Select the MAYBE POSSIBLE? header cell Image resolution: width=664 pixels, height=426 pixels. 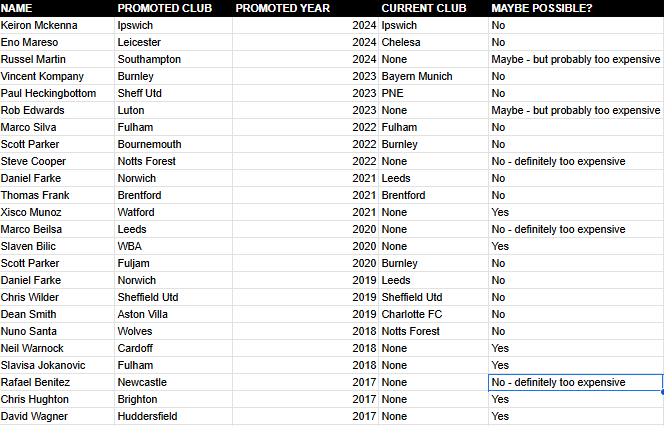(576, 8)
